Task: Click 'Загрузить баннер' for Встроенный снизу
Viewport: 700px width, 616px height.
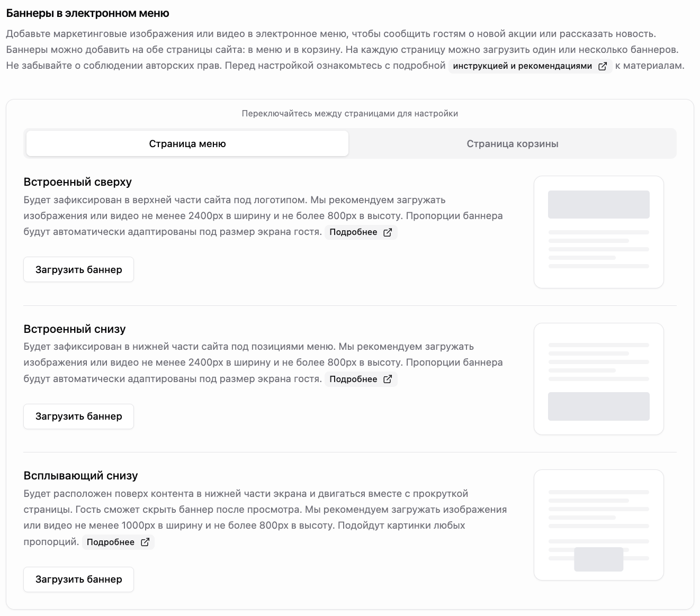Action: pyautogui.click(x=78, y=416)
